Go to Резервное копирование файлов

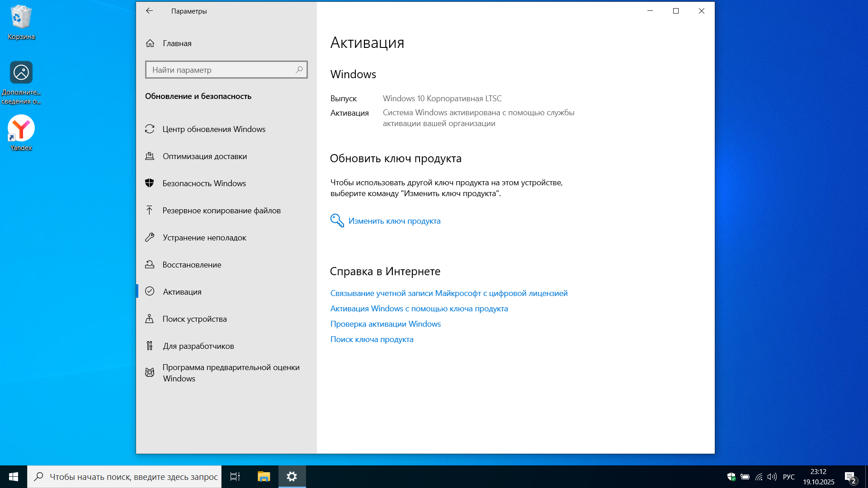pyautogui.click(x=221, y=211)
